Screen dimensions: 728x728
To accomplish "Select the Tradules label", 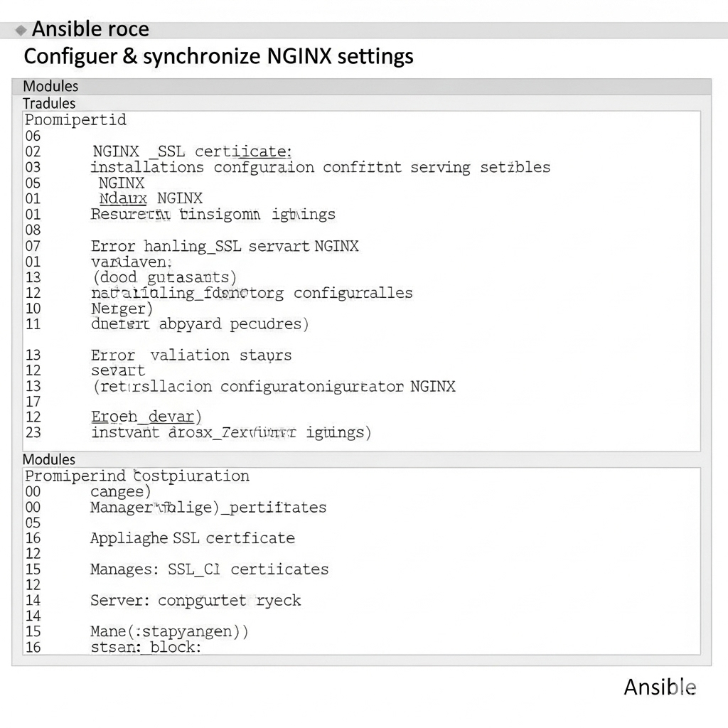I will (49, 103).
